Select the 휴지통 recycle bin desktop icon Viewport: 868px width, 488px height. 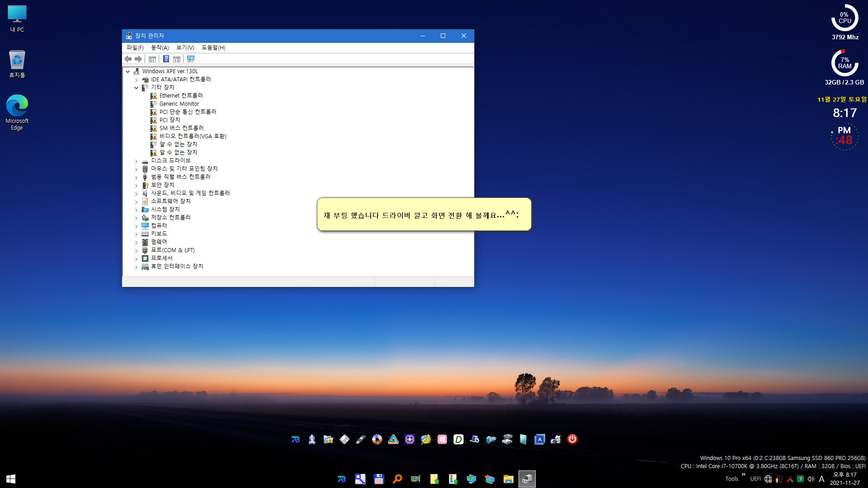coord(17,64)
